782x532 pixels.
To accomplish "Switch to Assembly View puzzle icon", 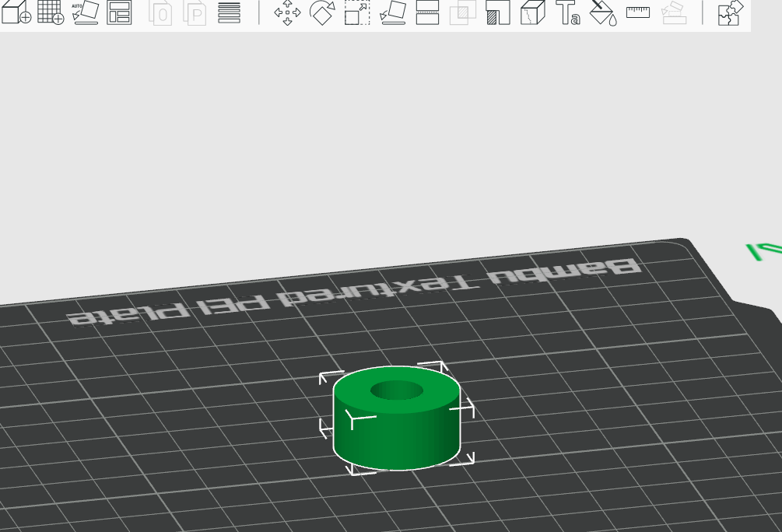I will 730,12.
